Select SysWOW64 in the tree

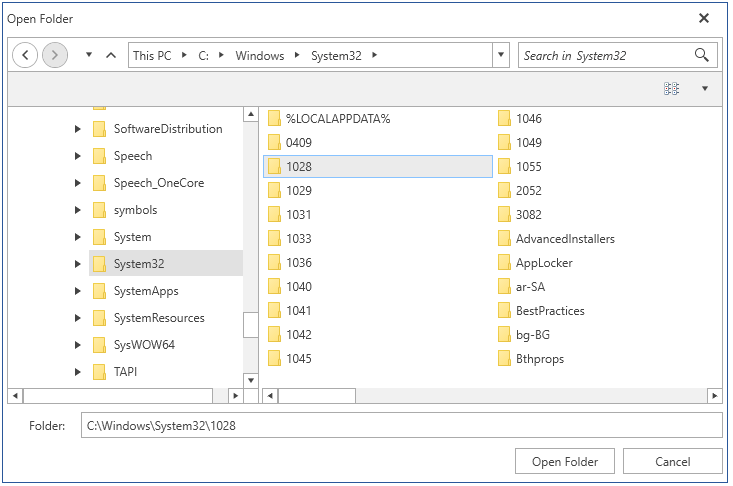144,345
